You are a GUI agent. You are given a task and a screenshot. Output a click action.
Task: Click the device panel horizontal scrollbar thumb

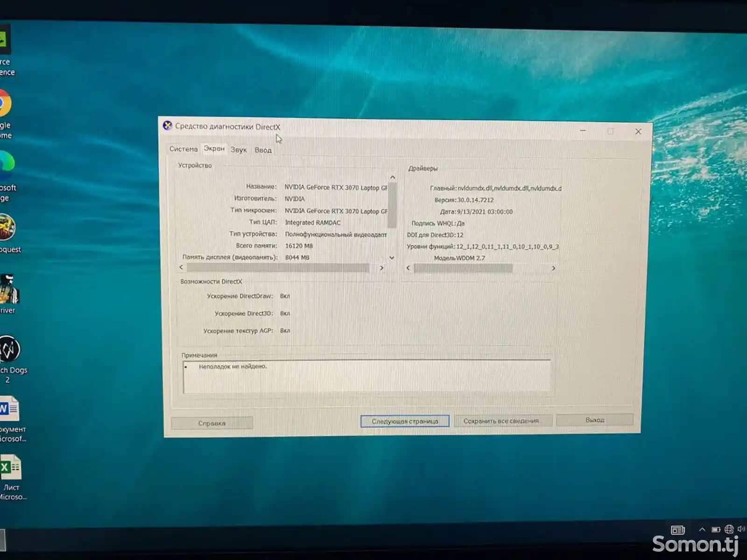(x=278, y=267)
